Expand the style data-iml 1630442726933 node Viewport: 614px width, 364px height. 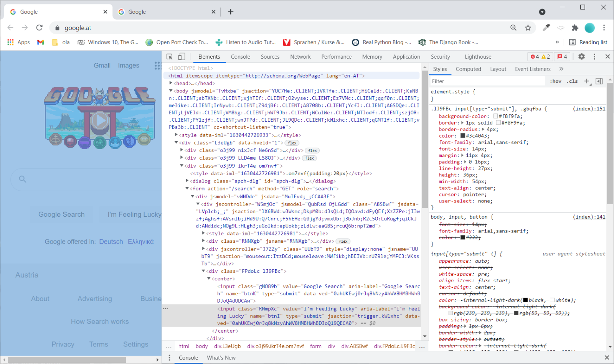pyautogui.click(x=176, y=135)
